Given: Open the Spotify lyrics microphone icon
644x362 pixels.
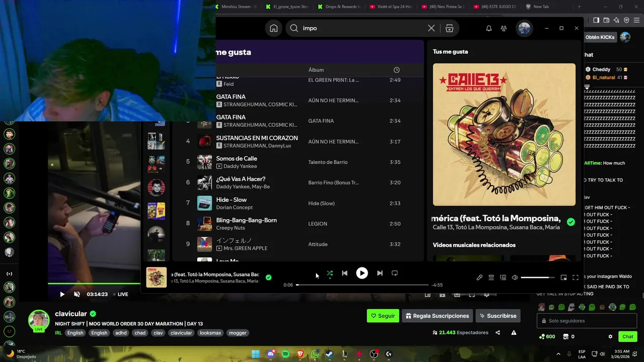Looking at the screenshot, I should click(x=479, y=278).
